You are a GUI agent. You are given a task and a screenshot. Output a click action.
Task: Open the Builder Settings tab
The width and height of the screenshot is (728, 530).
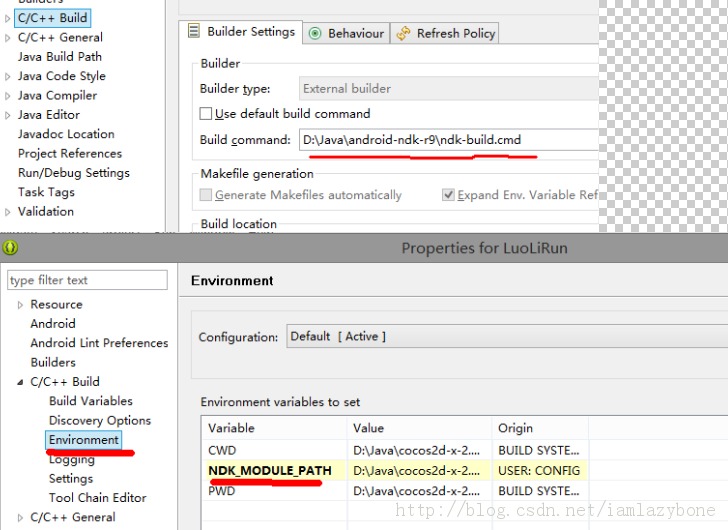[241, 32]
